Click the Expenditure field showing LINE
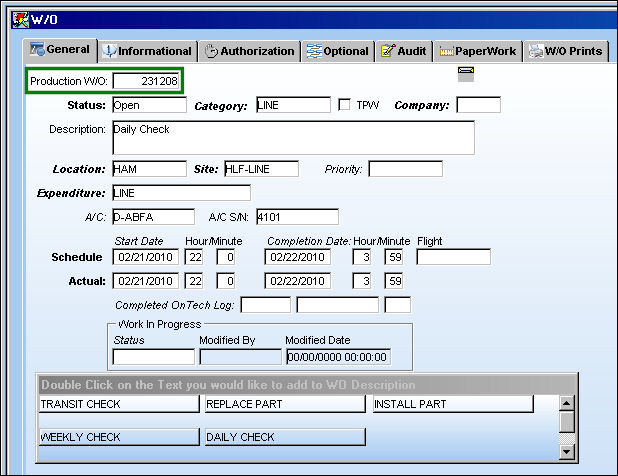 (181, 193)
